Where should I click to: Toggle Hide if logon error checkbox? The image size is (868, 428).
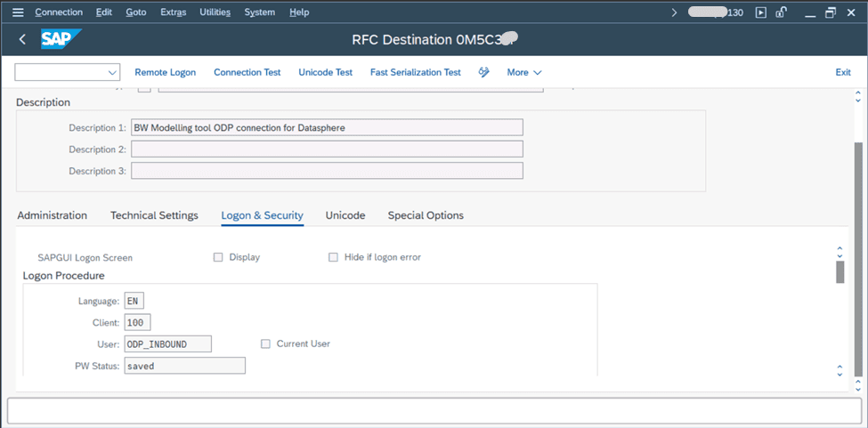333,257
